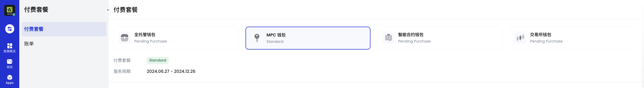Image resolution: width=644 pixels, height=88 pixels.
Task: Click the green Standard plan badge
Action: click(157, 60)
